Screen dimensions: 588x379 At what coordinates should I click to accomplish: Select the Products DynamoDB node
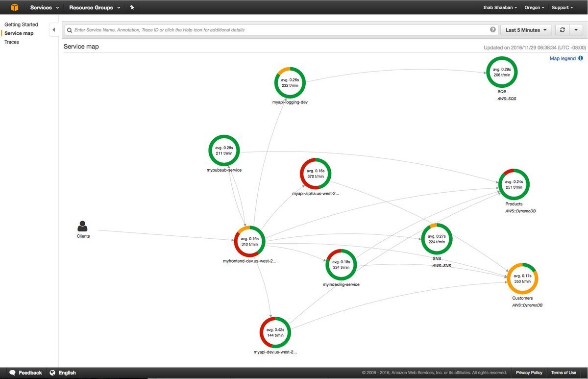(514, 184)
